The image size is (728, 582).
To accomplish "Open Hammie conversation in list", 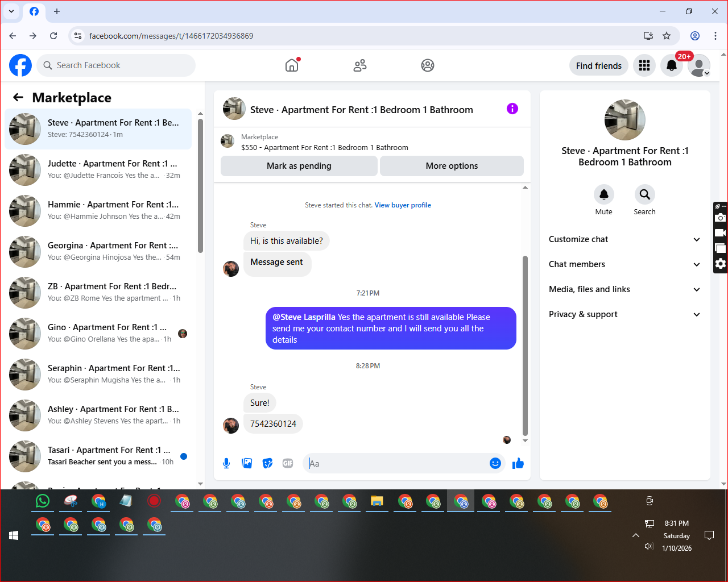I will click(x=98, y=211).
